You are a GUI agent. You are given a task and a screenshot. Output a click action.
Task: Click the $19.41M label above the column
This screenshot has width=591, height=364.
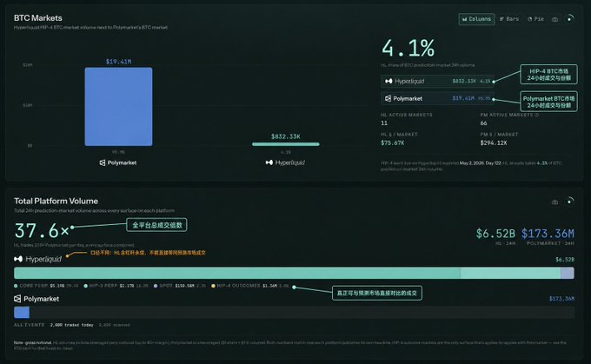119,62
